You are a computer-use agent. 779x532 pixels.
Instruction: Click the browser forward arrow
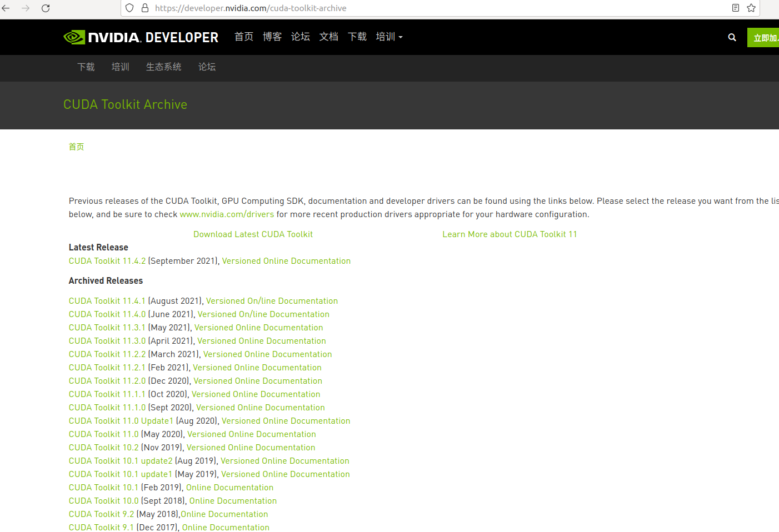pyautogui.click(x=26, y=8)
